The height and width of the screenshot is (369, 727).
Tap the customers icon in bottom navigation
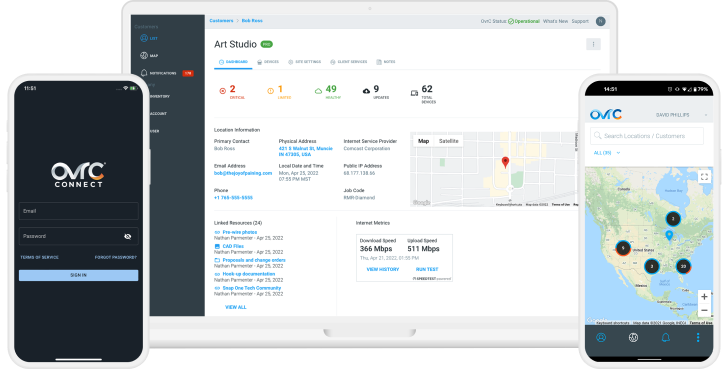point(601,337)
